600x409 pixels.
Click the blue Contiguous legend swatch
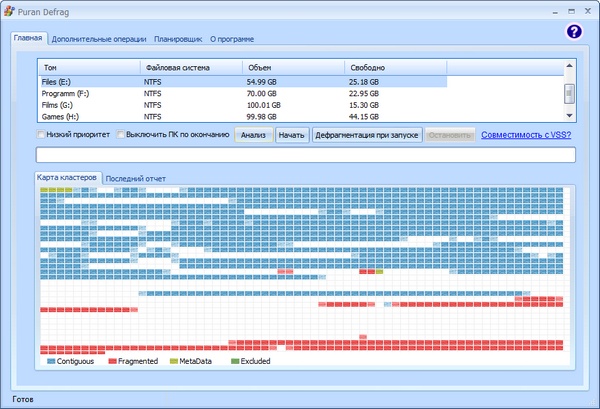point(52,361)
